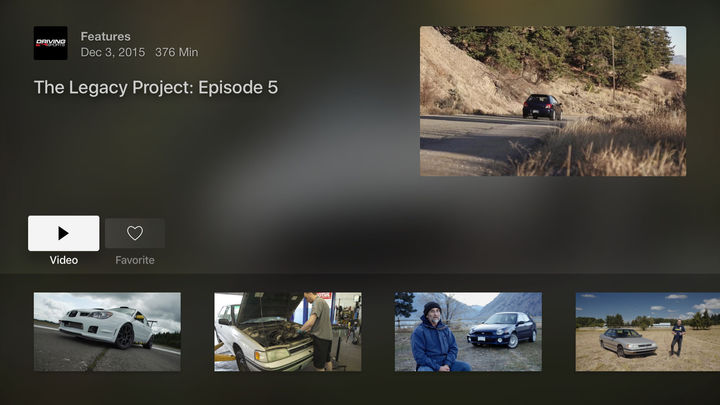Click the black car in the preview image
The image size is (720, 405).
(x=542, y=107)
